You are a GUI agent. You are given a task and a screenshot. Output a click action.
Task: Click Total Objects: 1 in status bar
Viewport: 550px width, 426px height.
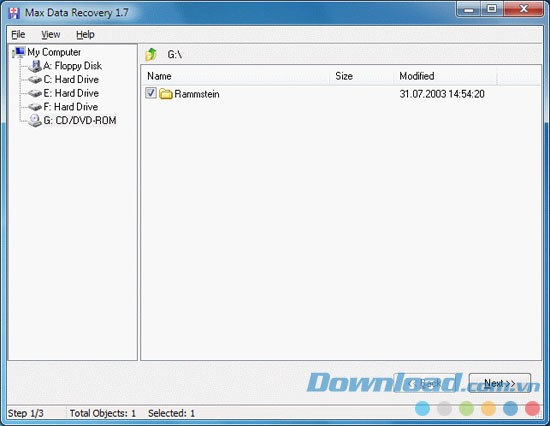tap(103, 413)
